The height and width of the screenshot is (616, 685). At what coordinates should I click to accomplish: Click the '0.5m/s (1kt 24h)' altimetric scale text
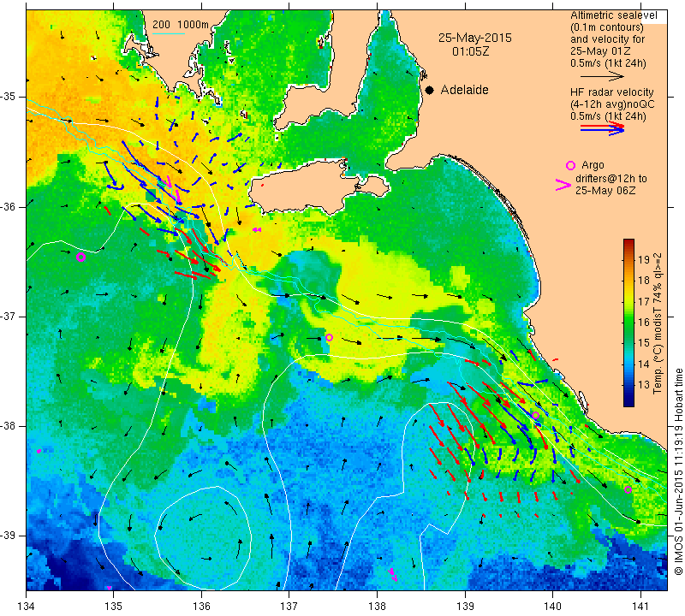tap(608, 63)
